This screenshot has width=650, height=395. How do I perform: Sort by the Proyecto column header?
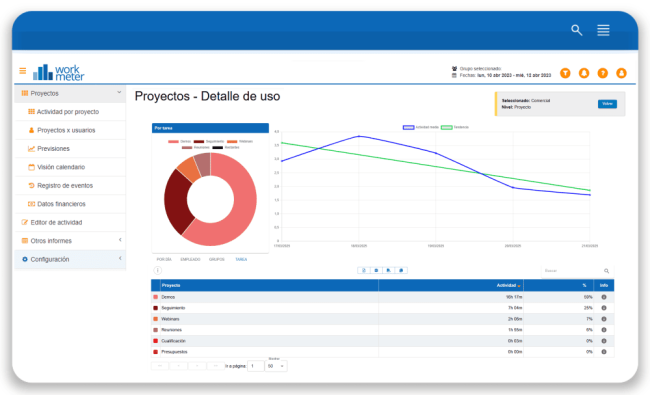(171, 285)
